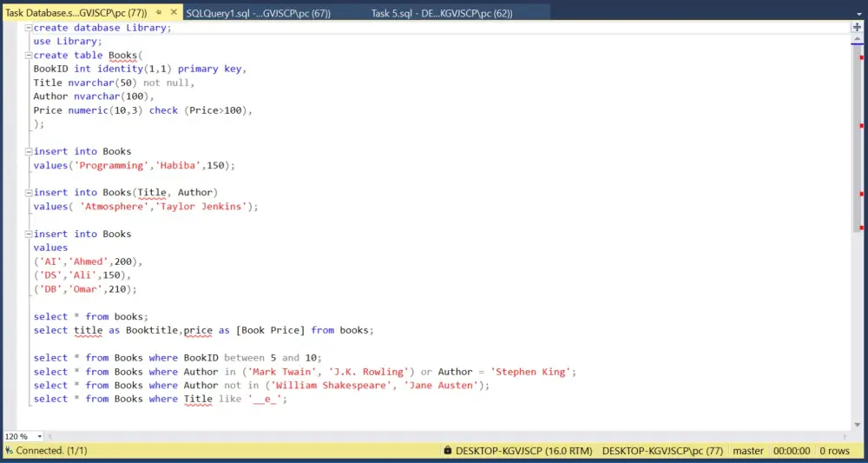Click the vertical scrollbar thumb
Screen dimensions: 868x463
pyautogui.click(x=857, y=138)
